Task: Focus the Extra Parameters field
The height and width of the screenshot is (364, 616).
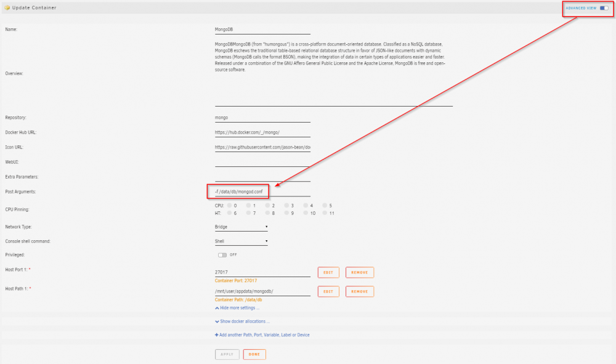Action: pos(262,177)
